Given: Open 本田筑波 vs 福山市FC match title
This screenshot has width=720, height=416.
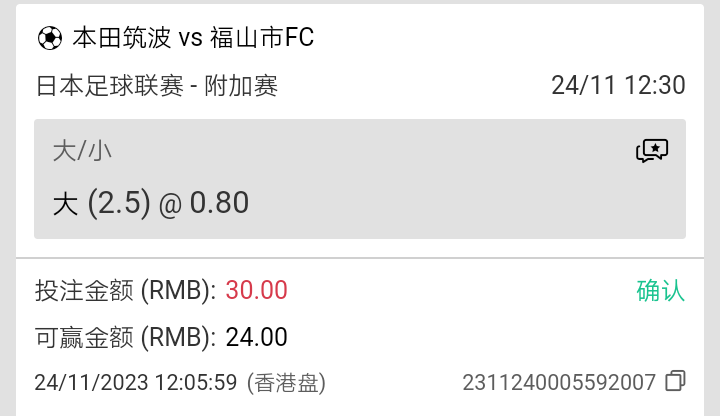Looking at the screenshot, I should click(193, 38).
